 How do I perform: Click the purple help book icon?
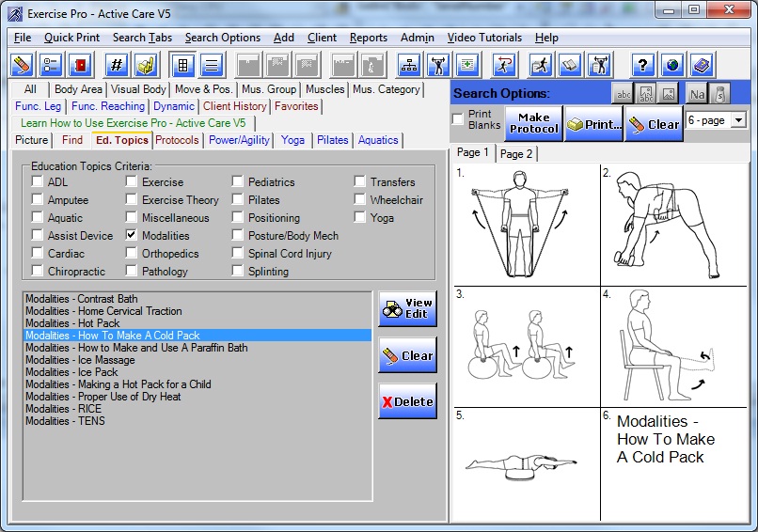[702, 65]
